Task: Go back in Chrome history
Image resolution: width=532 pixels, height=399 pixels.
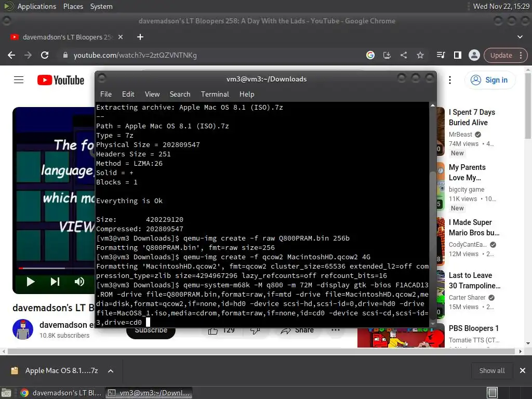Action: coord(11,55)
